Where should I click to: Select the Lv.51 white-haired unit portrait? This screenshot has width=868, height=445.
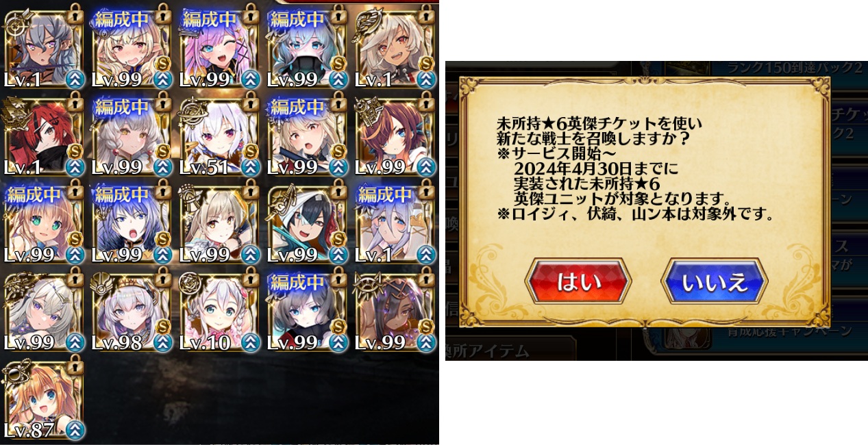click(x=219, y=136)
